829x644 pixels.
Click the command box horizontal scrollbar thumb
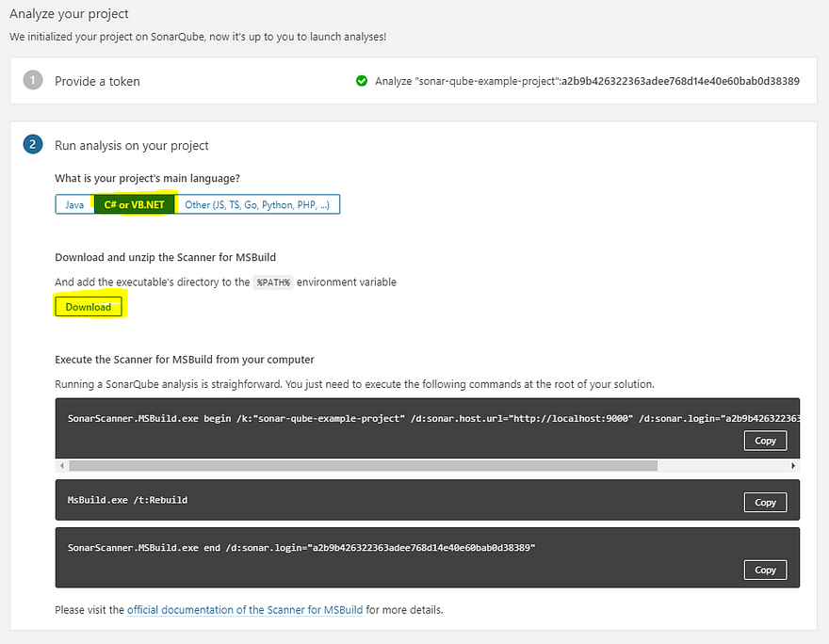pos(364,465)
